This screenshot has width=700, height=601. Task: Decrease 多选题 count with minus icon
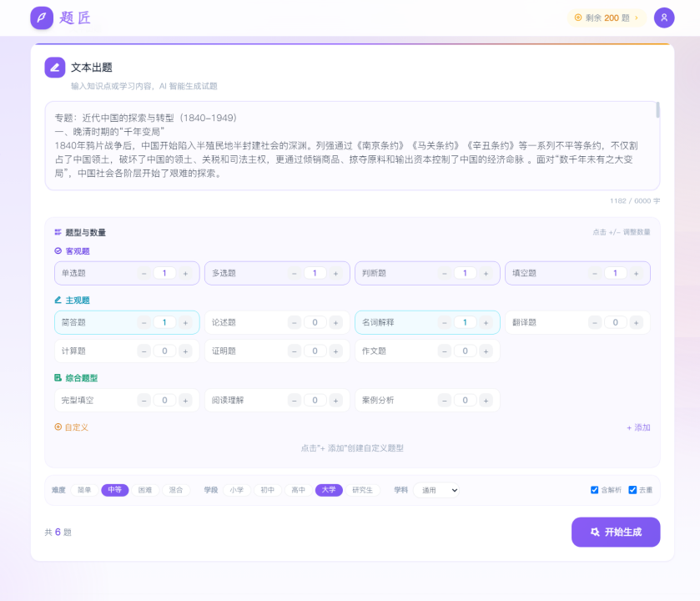295,273
